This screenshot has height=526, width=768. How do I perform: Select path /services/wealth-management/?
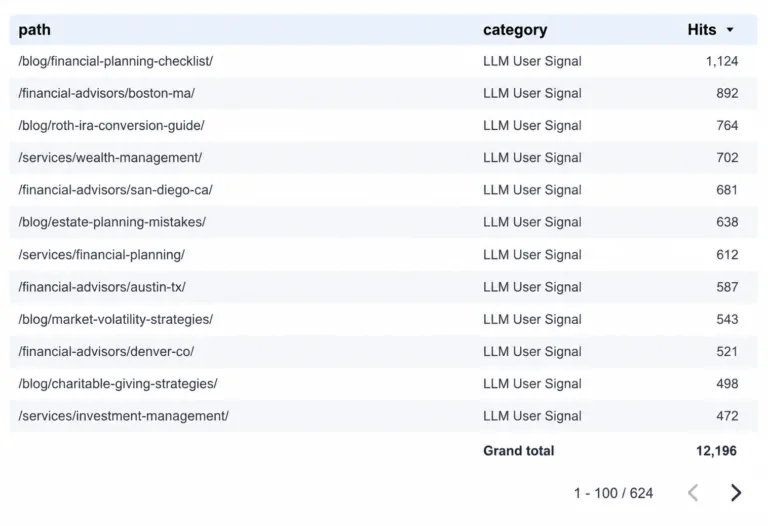tap(110, 158)
